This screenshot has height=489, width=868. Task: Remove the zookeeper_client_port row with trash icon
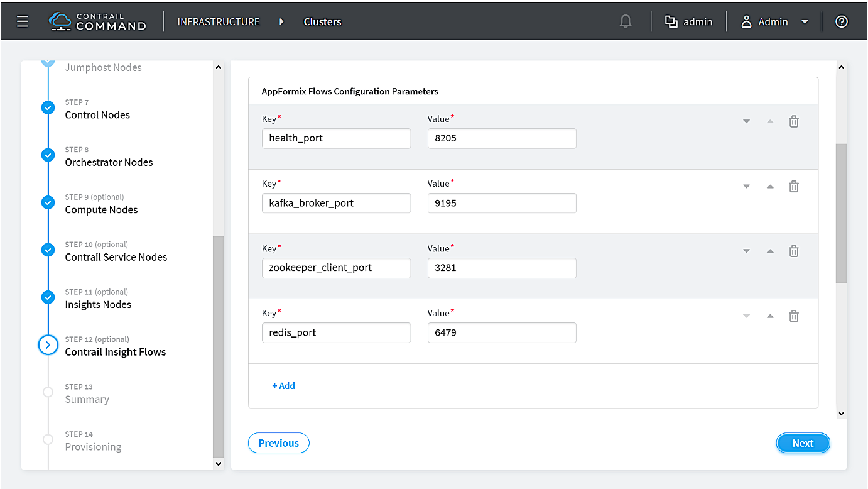coord(794,251)
